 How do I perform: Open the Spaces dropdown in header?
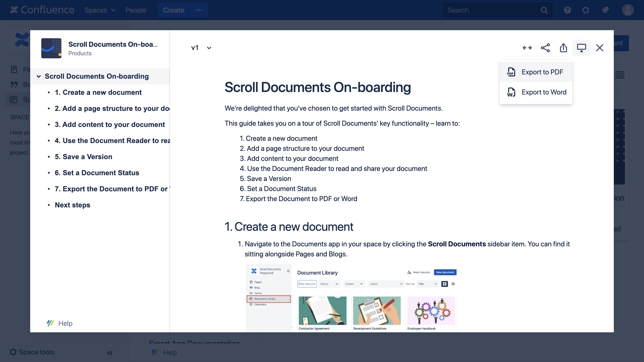pyautogui.click(x=100, y=10)
